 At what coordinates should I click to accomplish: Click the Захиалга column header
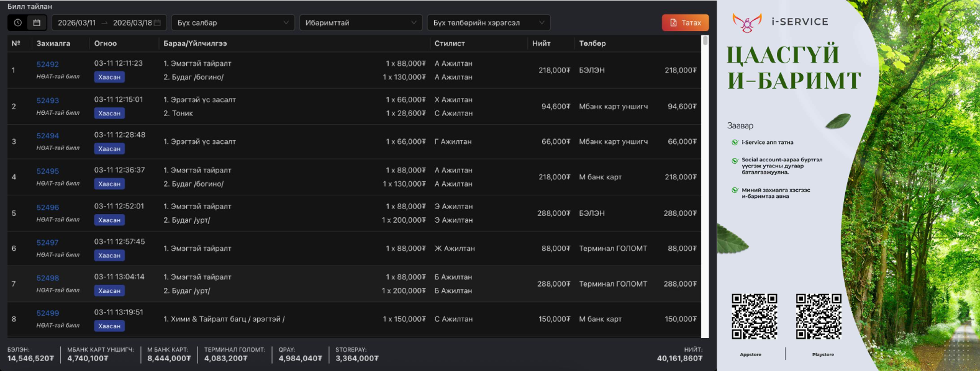pyautogui.click(x=53, y=43)
